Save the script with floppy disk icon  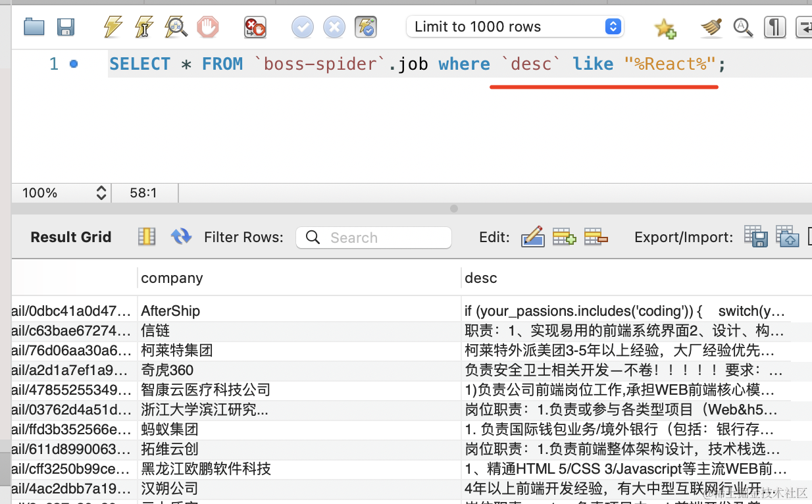[x=66, y=27]
